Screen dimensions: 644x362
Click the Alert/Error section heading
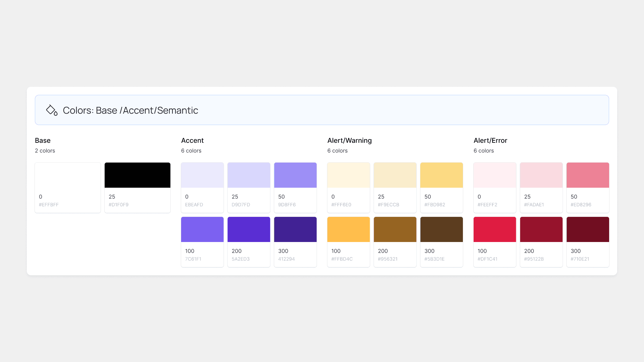click(490, 140)
